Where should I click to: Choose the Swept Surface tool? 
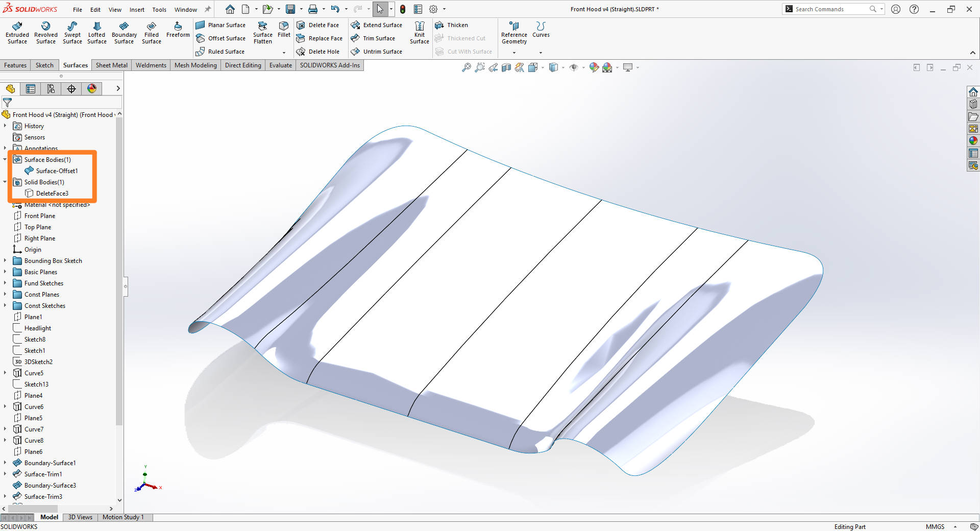coord(72,33)
